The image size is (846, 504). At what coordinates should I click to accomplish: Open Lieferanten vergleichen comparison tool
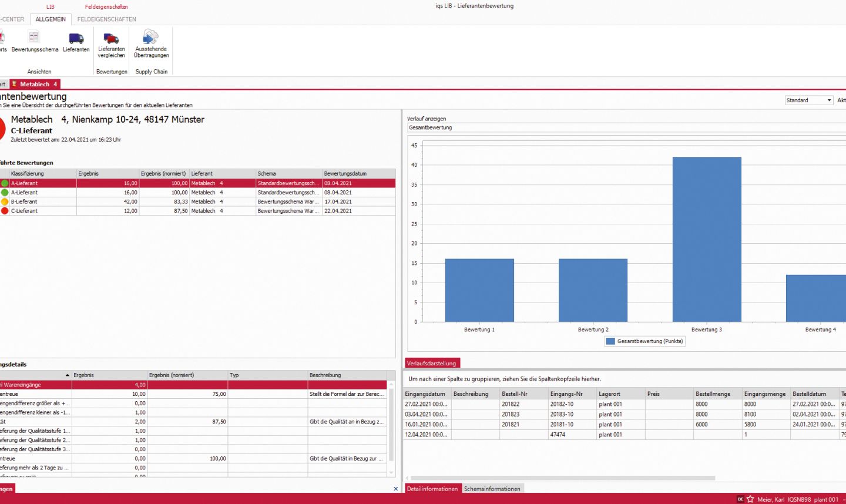[112, 39]
